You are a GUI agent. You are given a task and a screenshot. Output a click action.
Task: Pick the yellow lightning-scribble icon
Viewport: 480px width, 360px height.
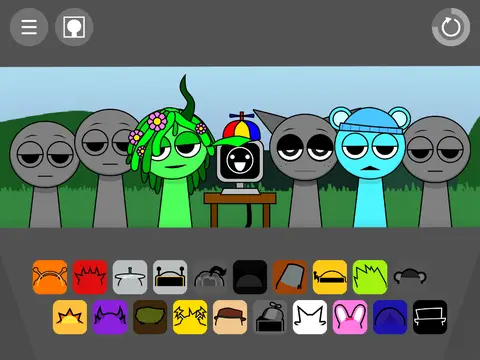(x=190, y=317)
